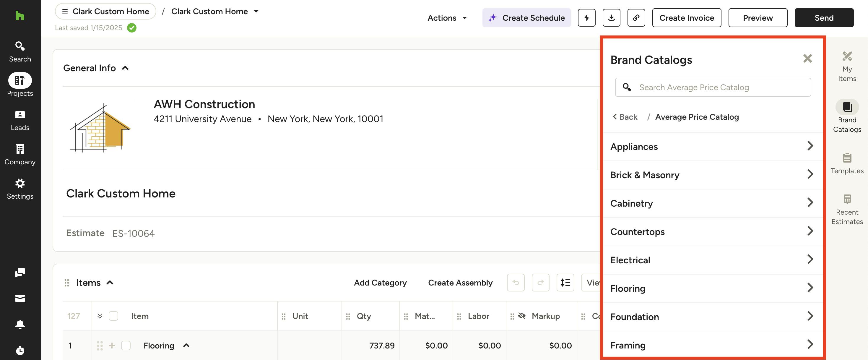
Task: Click the Preview button
Action: point(758,17)
